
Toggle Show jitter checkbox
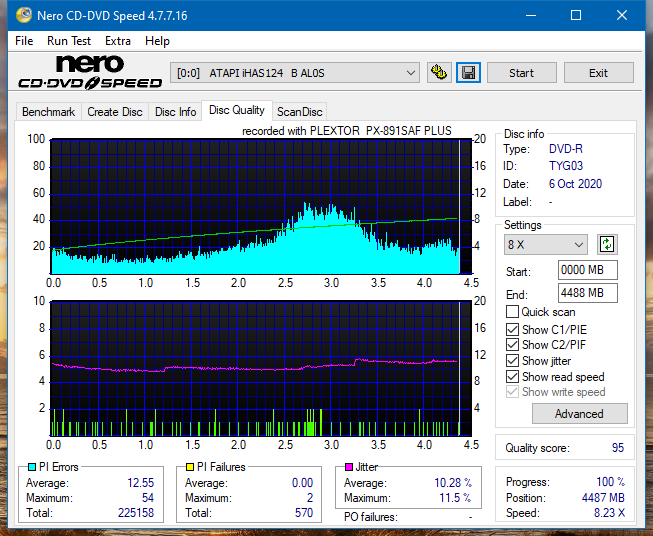[x=512, y=361]
